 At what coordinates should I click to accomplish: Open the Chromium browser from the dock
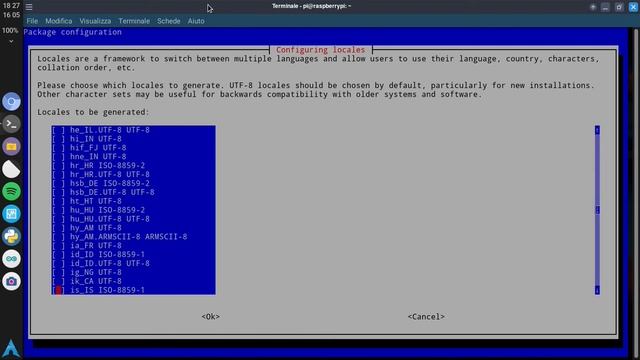11,102
